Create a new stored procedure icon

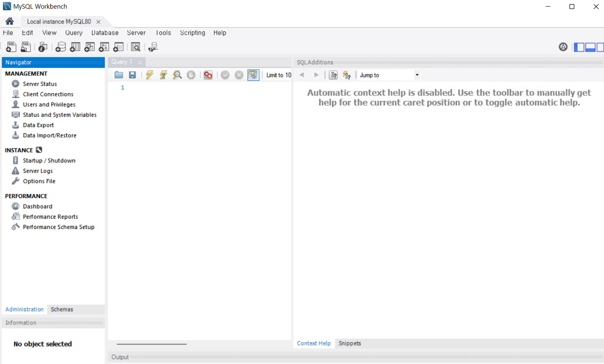pos(104,47)
